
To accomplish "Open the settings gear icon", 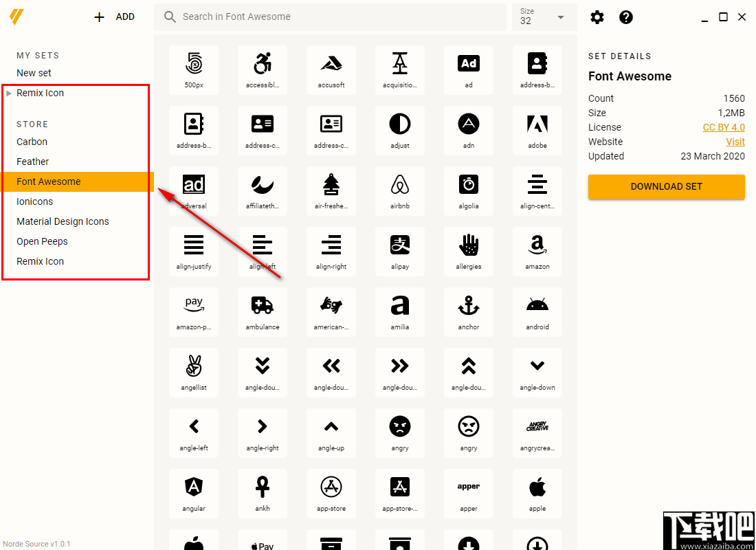I will 597,17.
